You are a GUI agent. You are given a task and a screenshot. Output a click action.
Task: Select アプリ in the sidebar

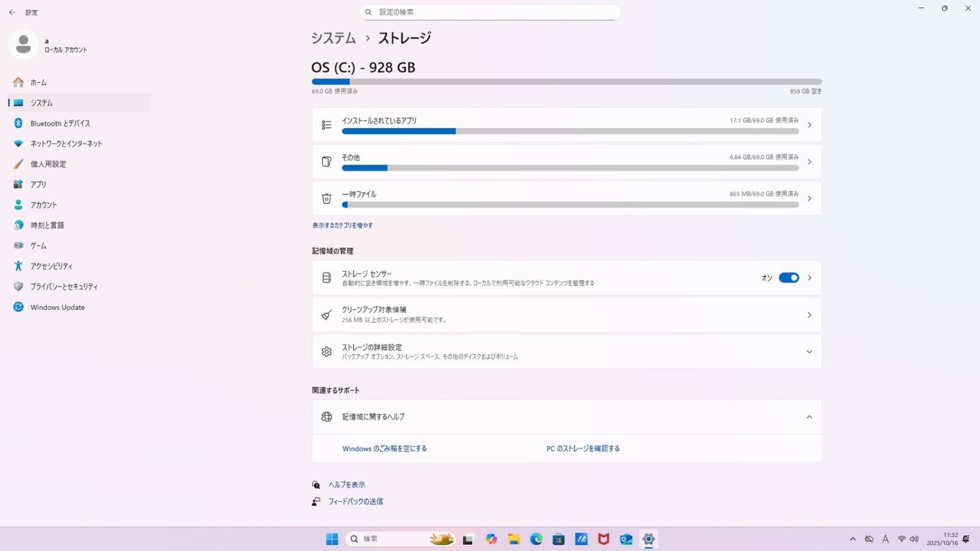tap(38, 184)
